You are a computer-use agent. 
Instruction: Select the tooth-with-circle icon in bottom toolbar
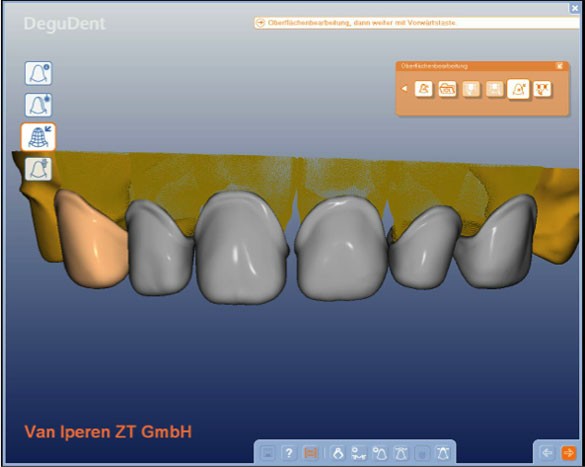click(380, 453)
